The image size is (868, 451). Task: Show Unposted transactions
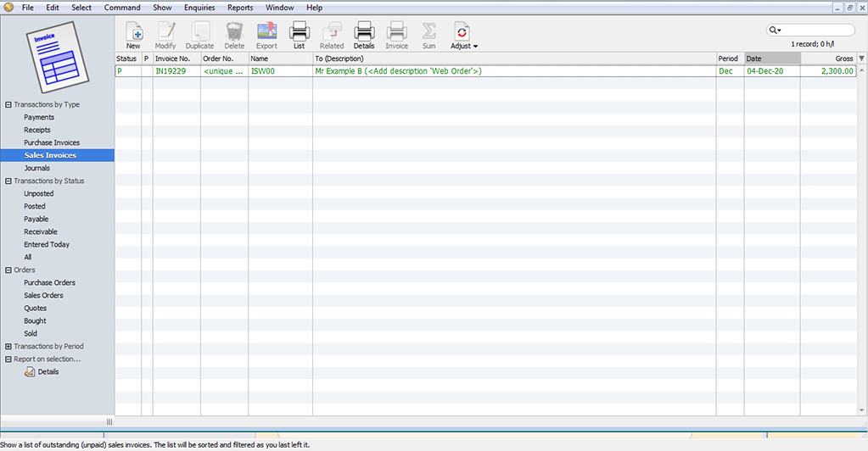[39, 193]
